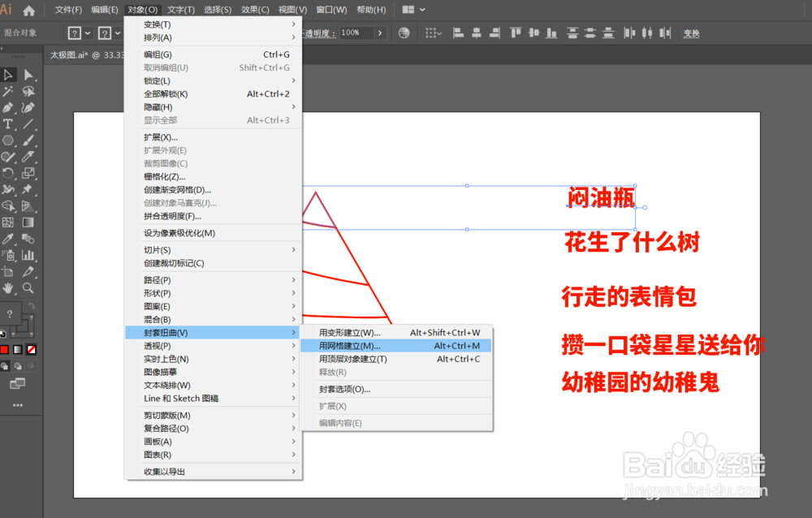
Task: Select the Puppet Warp pin tool
Action: (28, 190)
